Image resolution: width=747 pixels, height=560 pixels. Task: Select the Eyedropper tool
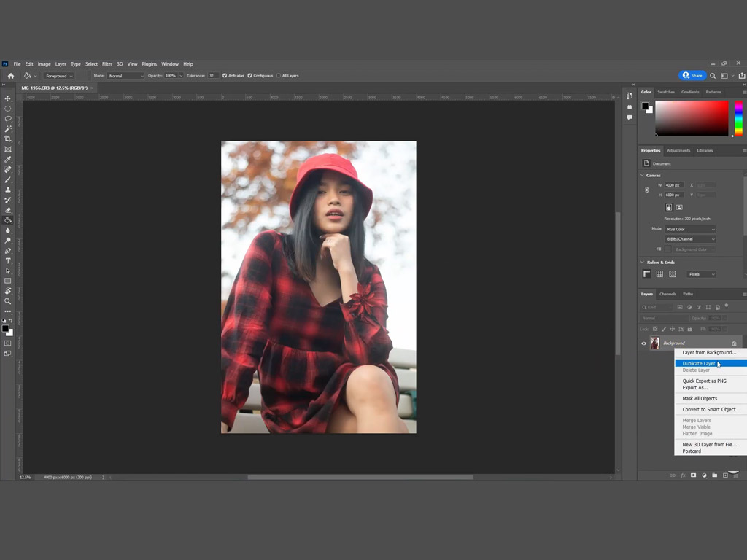8,159
